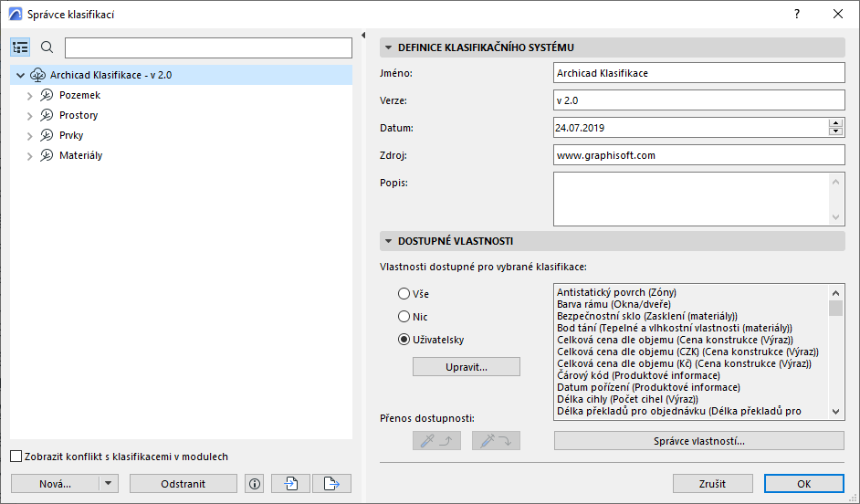This screenshot has width=860, height=504.
Task: Select Délka cihly (Počet cihel (Výraz))
Action: (627, 399)
